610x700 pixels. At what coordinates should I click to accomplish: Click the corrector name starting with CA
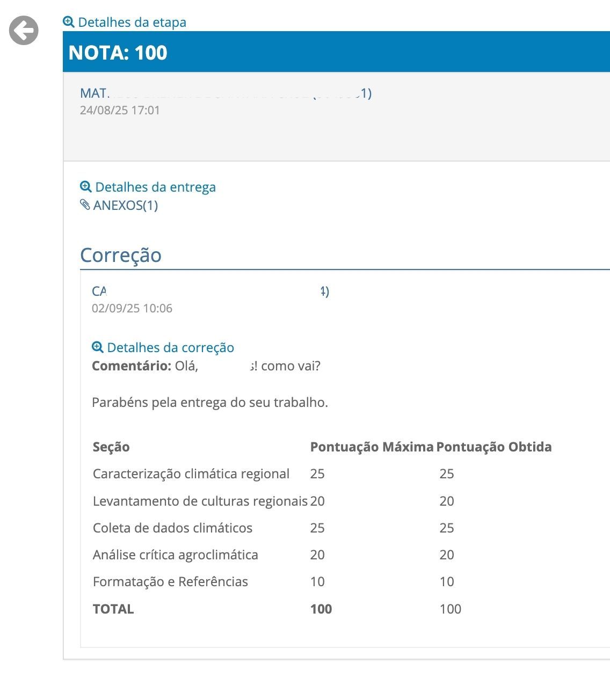click(x=210, y=291)
